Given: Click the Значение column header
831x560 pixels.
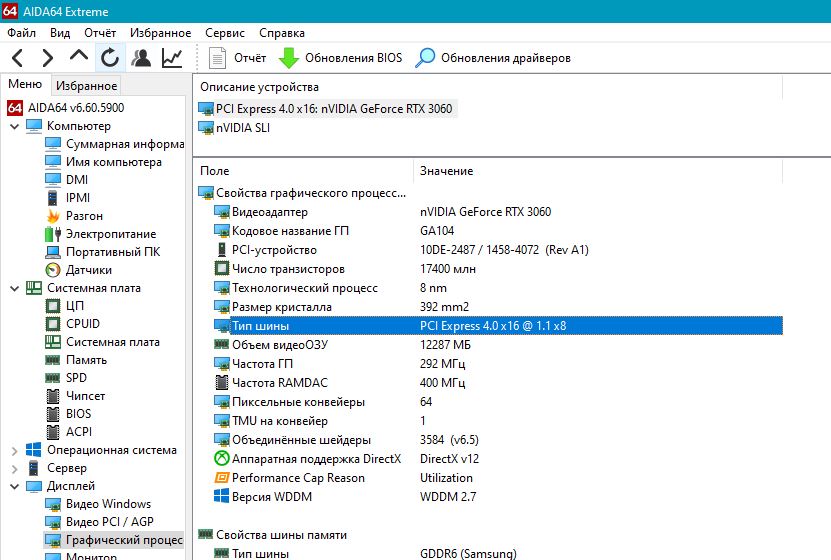Looking at the screenshot, I should (x=447, y=171).
